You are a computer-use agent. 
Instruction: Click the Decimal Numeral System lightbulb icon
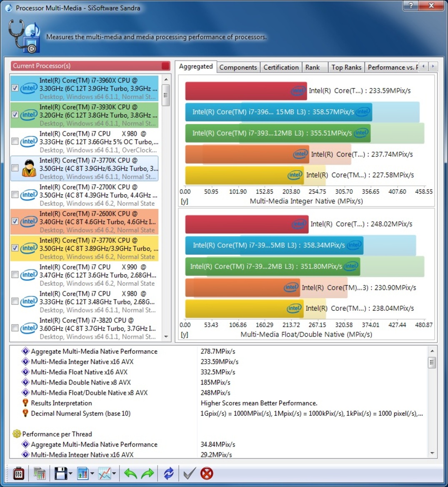(25, 413)
